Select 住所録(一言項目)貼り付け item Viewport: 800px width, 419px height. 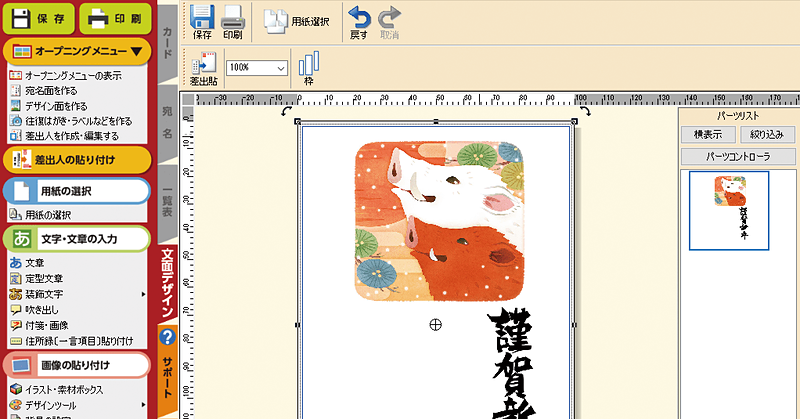pyautogui.click(x=71, y=341)
